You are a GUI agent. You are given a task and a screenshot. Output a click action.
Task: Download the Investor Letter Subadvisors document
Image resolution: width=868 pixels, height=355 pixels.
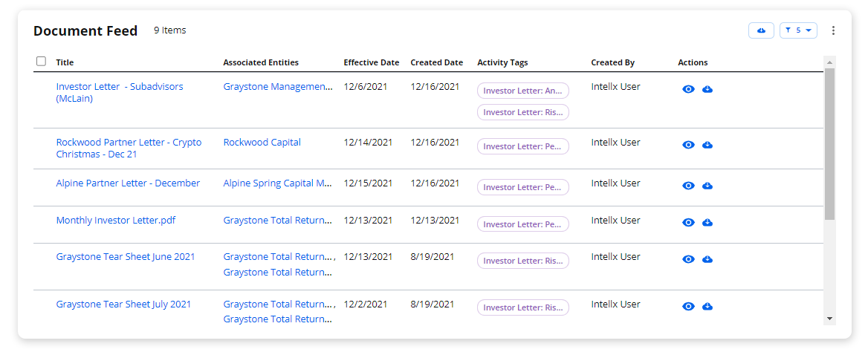[707, 89]
